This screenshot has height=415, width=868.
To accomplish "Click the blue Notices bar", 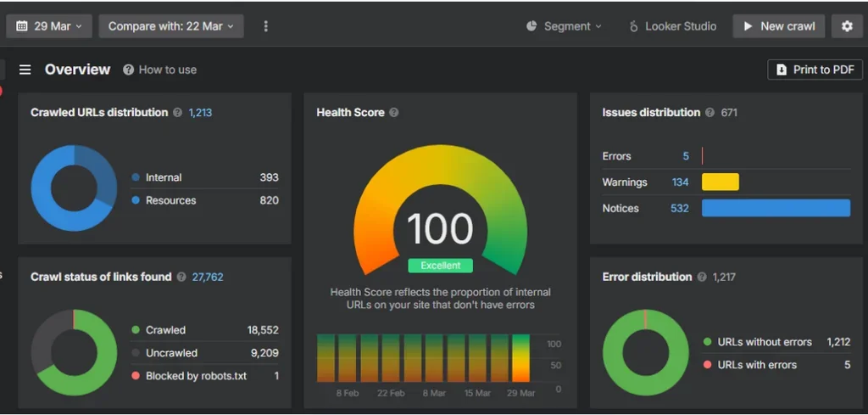I will pos(776,208).
